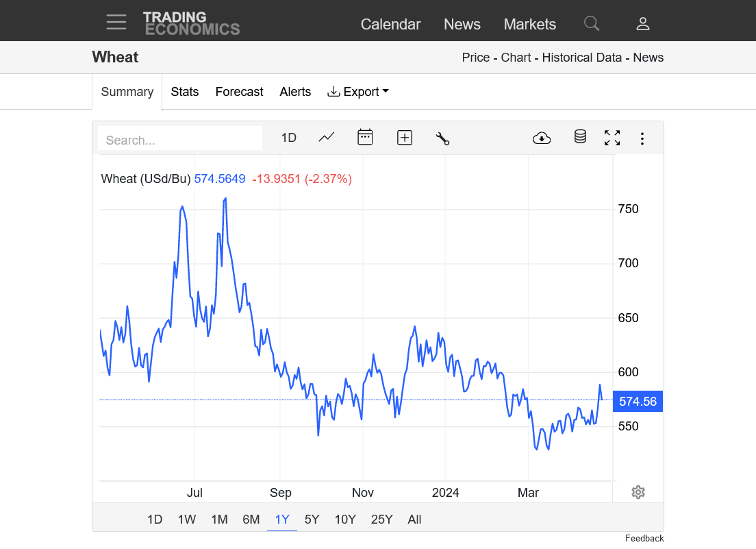Viewport: 756px width, 549px height.
Task: Click the search magnifier icon
Action: tap(592, 24)
